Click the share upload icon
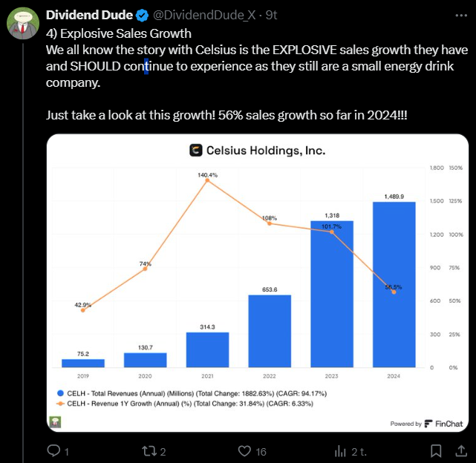 click(x=463, y=450)
